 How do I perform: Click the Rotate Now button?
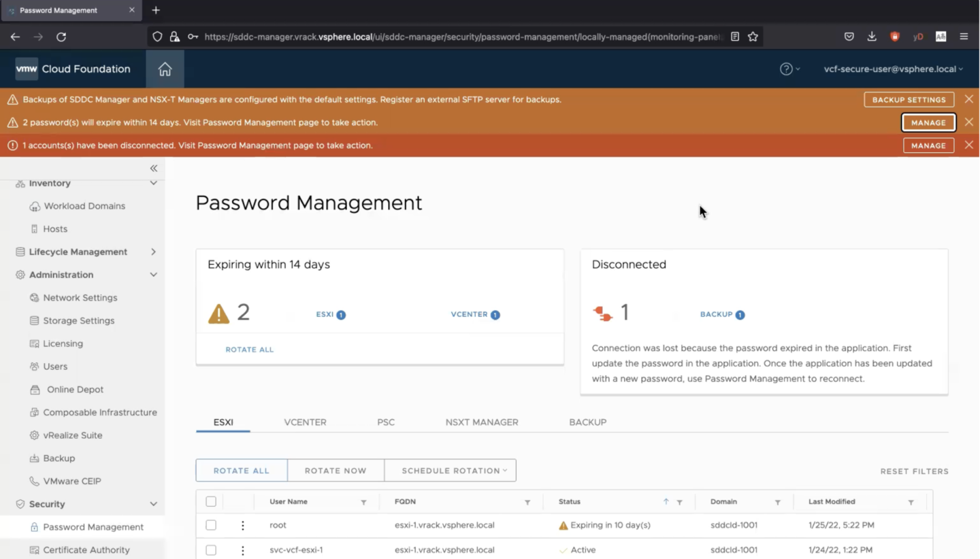tap(335, 470)
